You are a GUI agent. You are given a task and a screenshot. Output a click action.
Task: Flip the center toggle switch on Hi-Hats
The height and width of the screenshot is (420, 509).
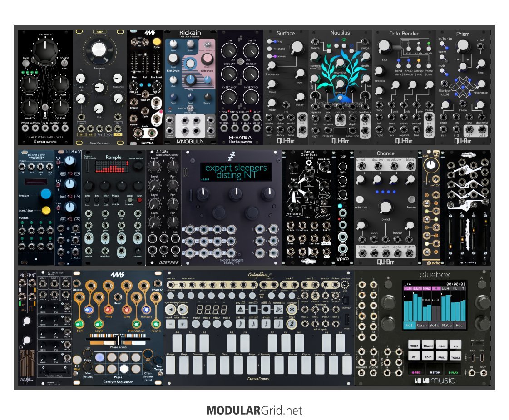tap(240, 62)
